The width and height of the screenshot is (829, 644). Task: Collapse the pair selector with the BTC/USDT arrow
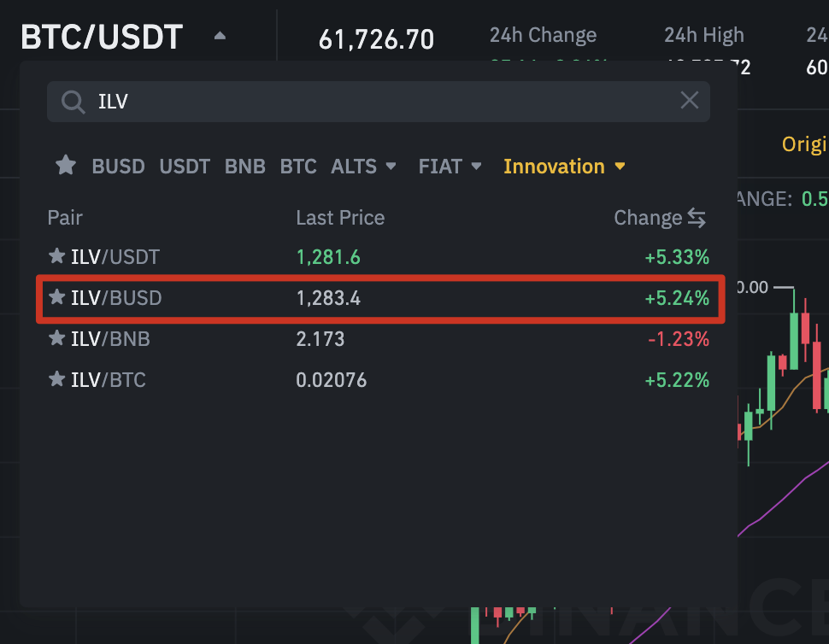[220, 36]
